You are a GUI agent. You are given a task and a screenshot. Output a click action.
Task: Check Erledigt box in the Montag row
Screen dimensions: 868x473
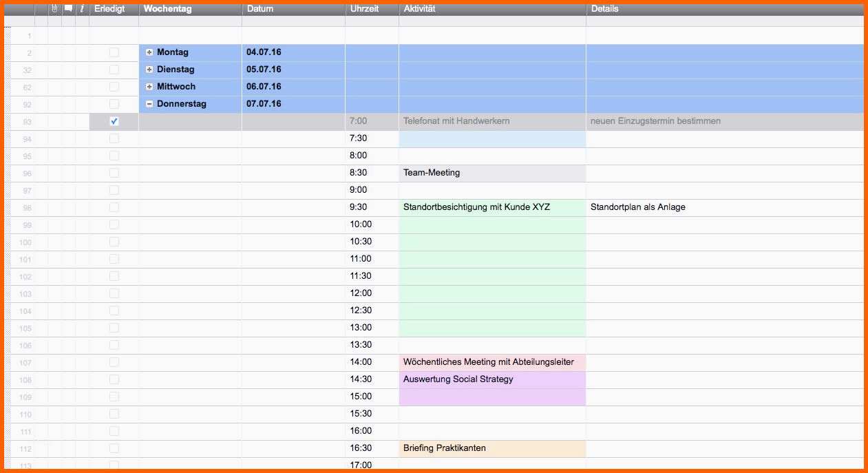(114, 52)
